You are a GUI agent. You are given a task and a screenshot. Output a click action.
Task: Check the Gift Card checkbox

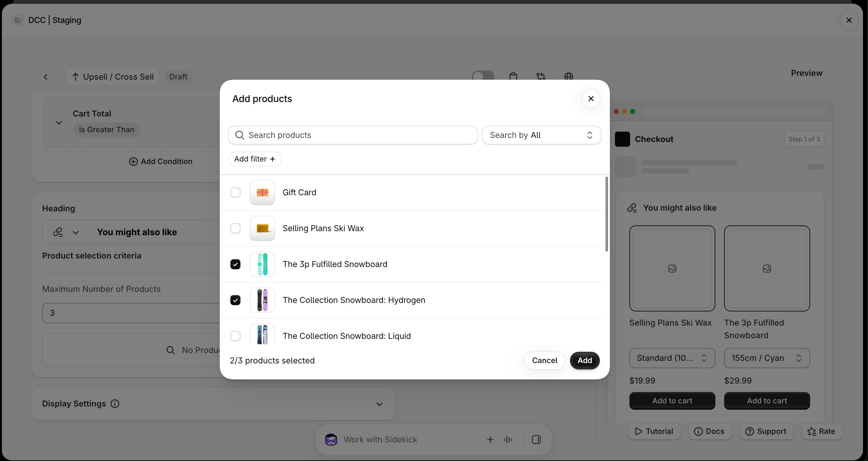pyautogui.click(x=235, y=193)
